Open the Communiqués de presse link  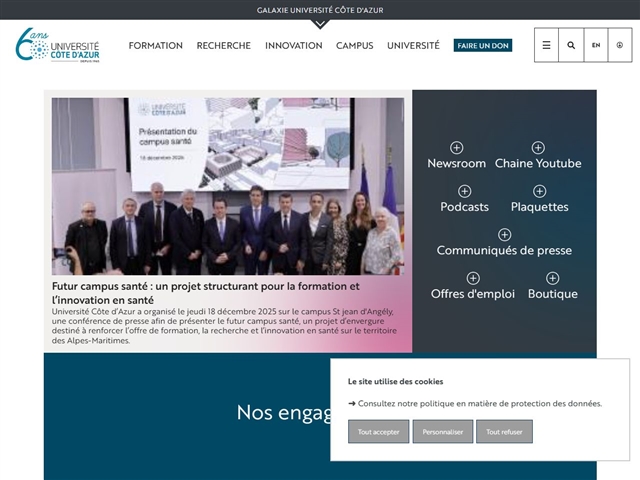click(504, 250)
